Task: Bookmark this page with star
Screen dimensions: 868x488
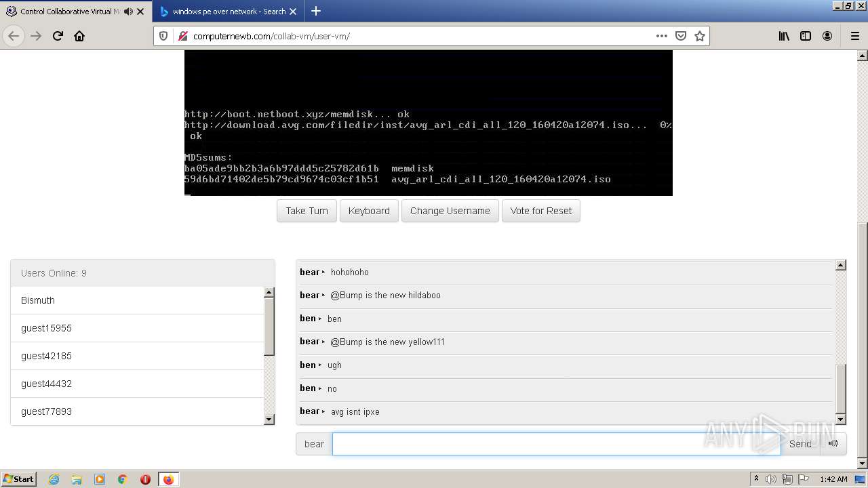Action: pos(700,36)
